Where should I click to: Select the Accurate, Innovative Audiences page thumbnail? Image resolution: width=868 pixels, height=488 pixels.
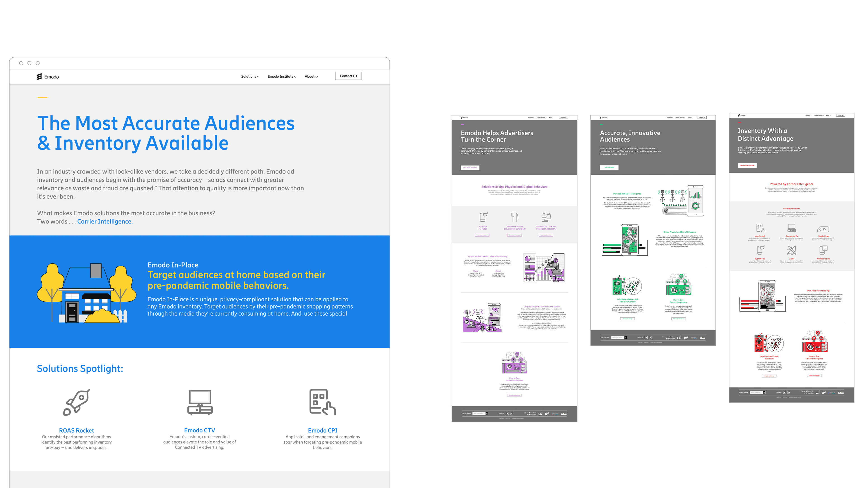(653, 230)
